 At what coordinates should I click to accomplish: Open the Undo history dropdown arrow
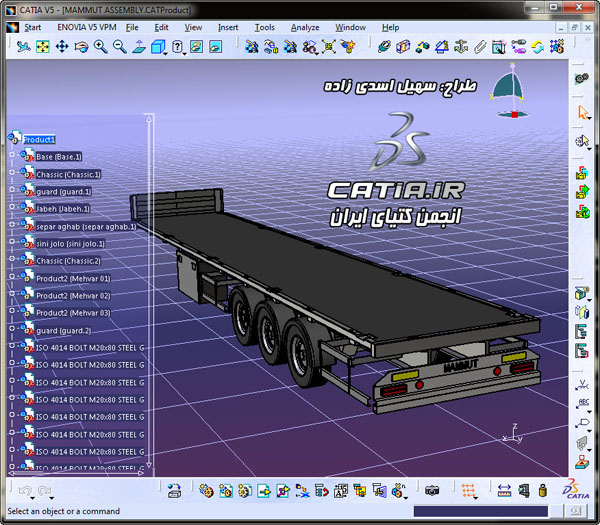[x=33, y=498]
